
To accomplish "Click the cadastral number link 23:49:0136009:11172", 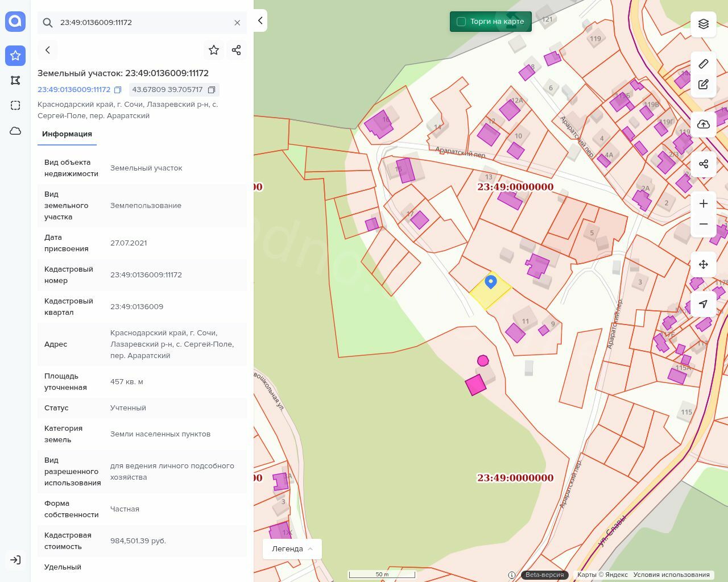I will pos(74,90).
